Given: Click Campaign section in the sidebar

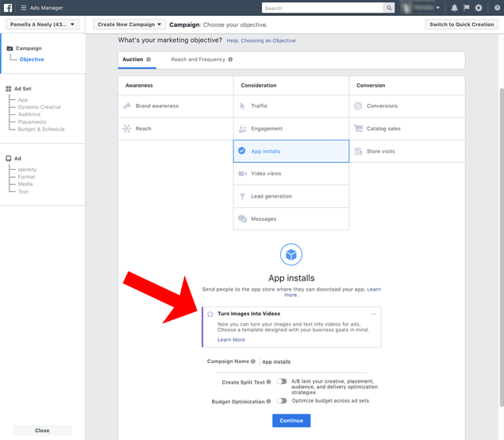Looking at the screenshot, I should [29, 48].
